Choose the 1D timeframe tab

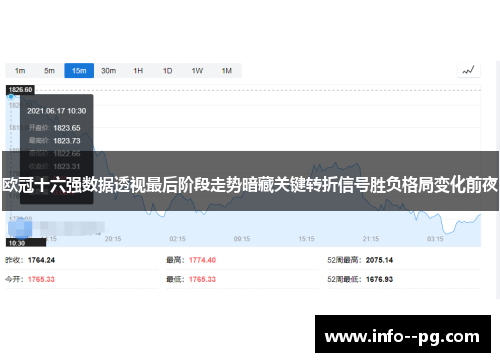click(167, 71)
